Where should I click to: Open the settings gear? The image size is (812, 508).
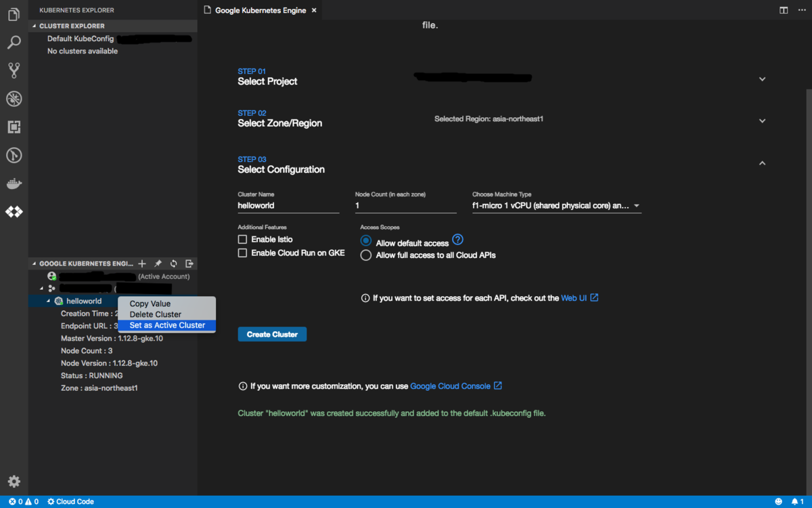tap(14, 481)
